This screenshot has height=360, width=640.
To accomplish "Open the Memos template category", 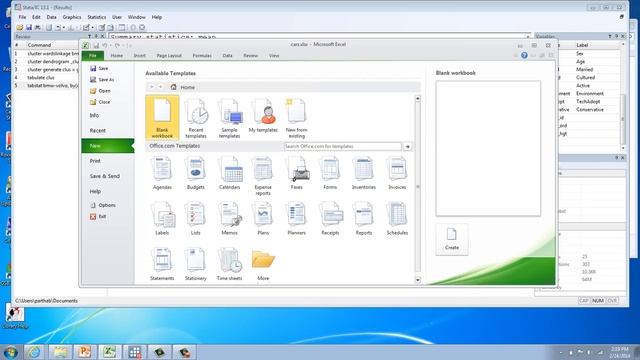I will click(229, 219).
